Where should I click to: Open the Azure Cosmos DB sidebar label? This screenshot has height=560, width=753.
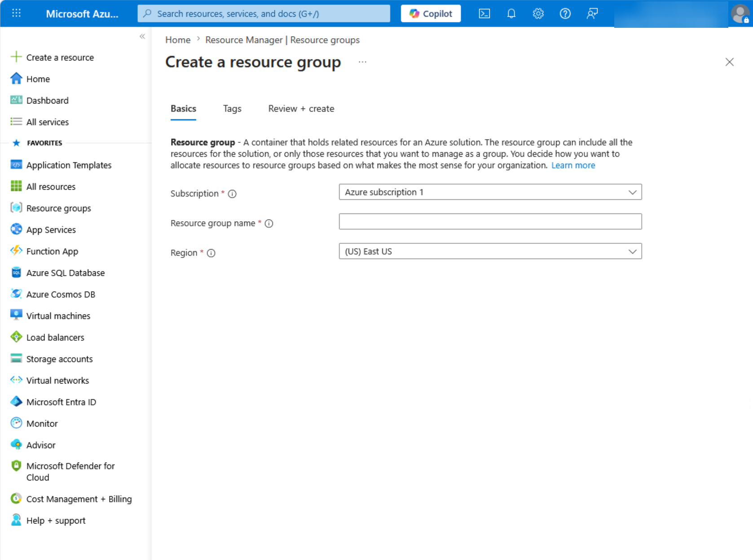point(61,294)
